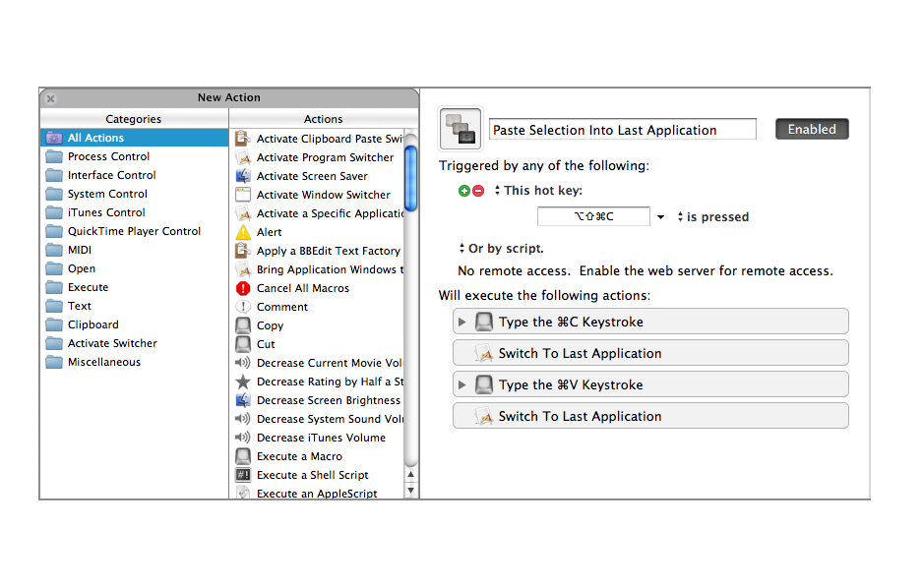Click the iTunes Control folder icon
The height and width of the screenshot is (588, 923).
(54, 212)
